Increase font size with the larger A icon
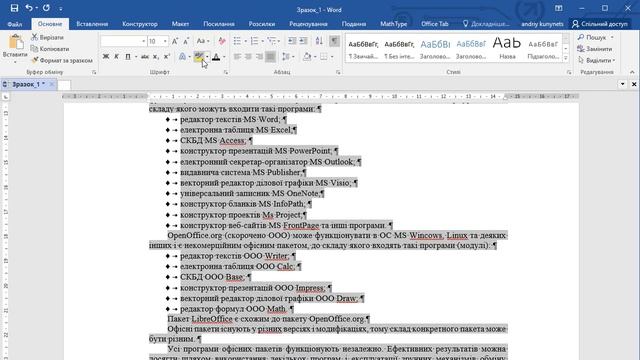 tap(175, 41)
